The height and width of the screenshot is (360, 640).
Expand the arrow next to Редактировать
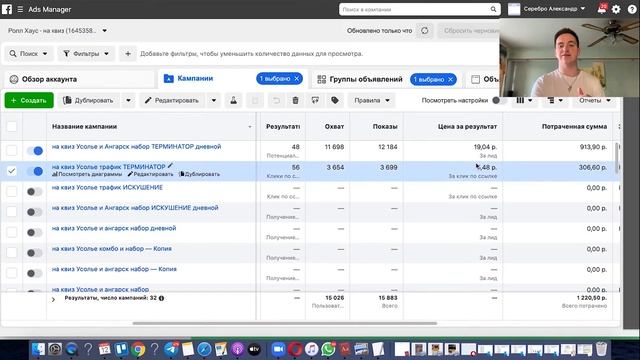pos(213,100)
